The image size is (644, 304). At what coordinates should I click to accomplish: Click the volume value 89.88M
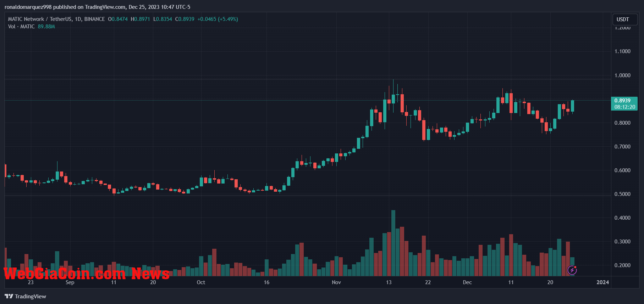pyautogui.click(x=46, y=27)
